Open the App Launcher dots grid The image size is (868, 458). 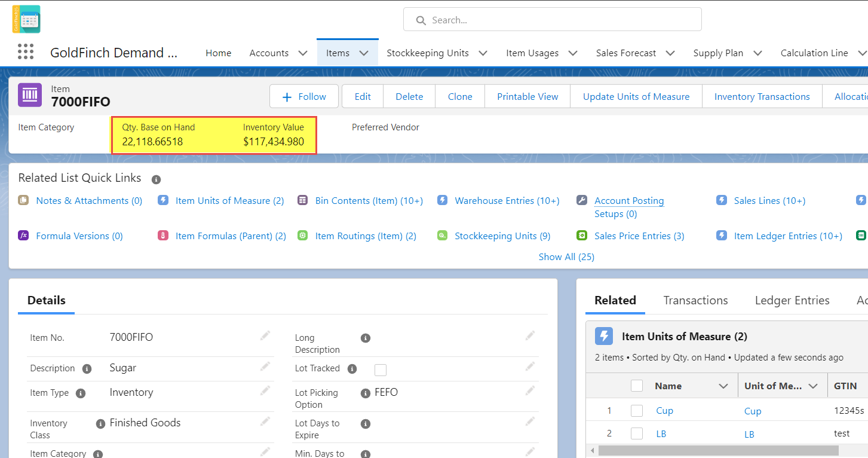[x=26, y=52]
